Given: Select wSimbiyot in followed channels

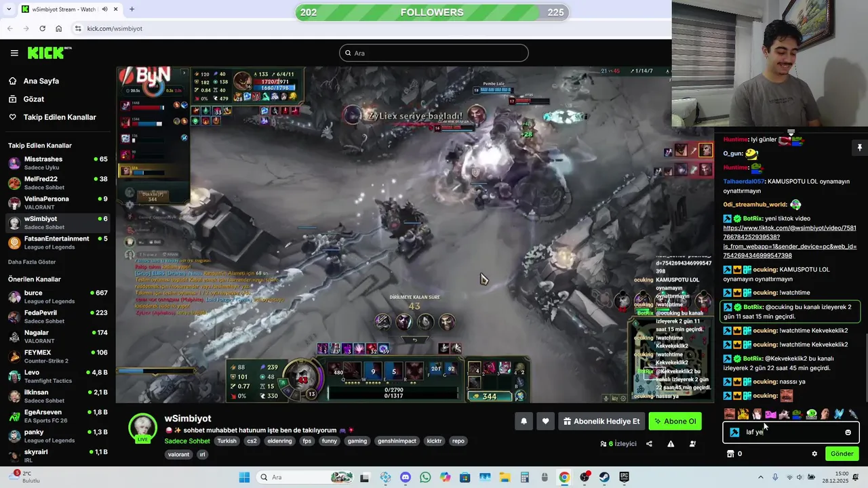Looking at the screenshot, I should point(58,223).
